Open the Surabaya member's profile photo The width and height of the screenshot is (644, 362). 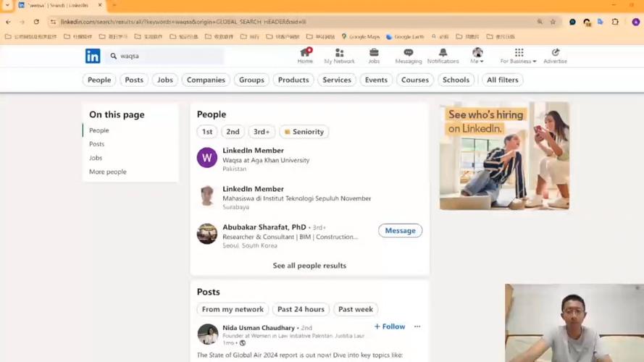point(207,195)
